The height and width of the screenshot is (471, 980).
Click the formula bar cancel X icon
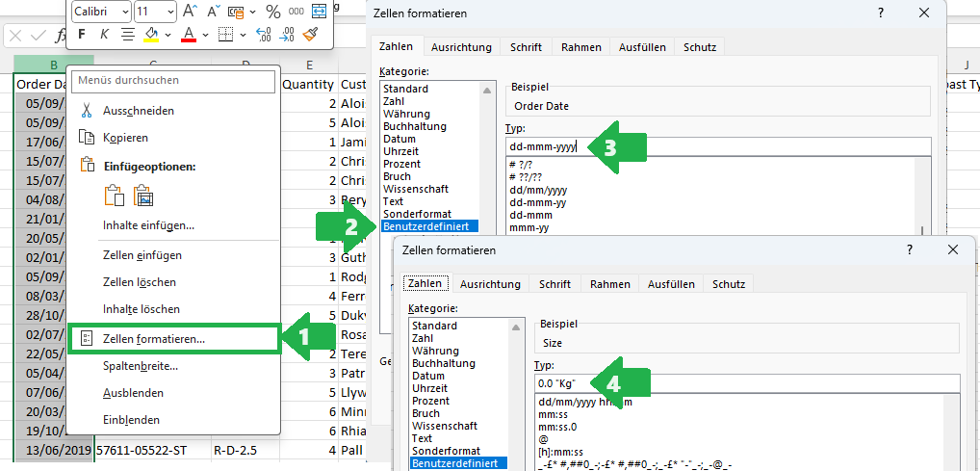[15, 36]
